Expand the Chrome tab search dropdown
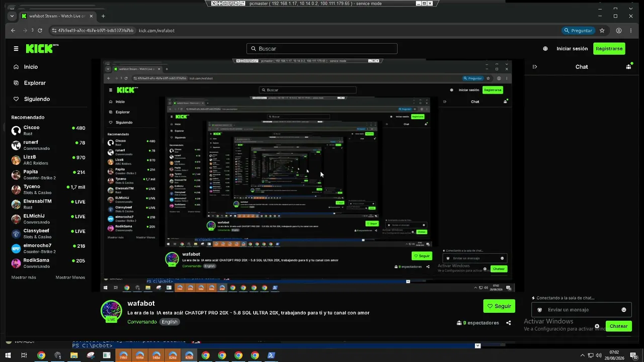The height and width of the screenshot is (362, 644). click(12, 16)
